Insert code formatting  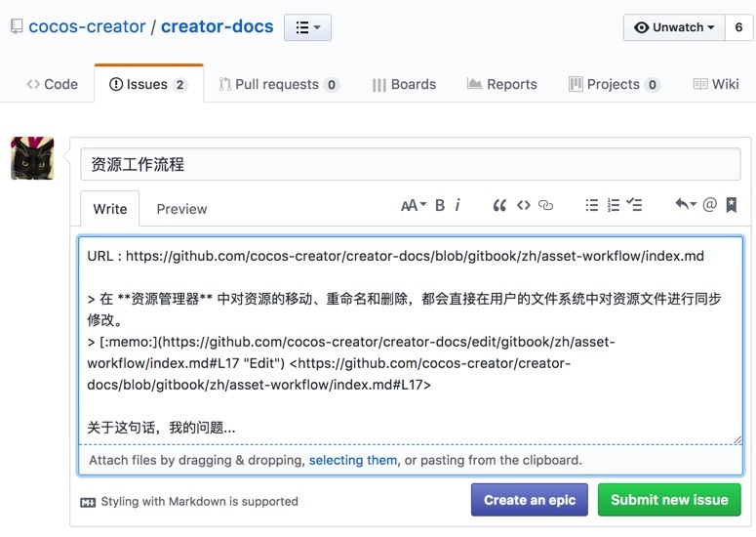tap(524, 206)
